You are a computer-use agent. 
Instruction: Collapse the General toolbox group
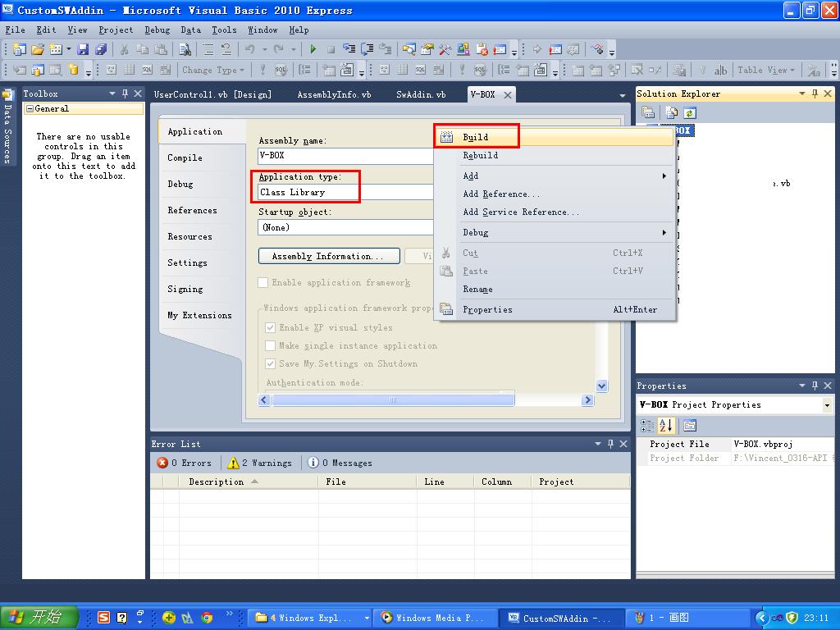coord(30,109)
